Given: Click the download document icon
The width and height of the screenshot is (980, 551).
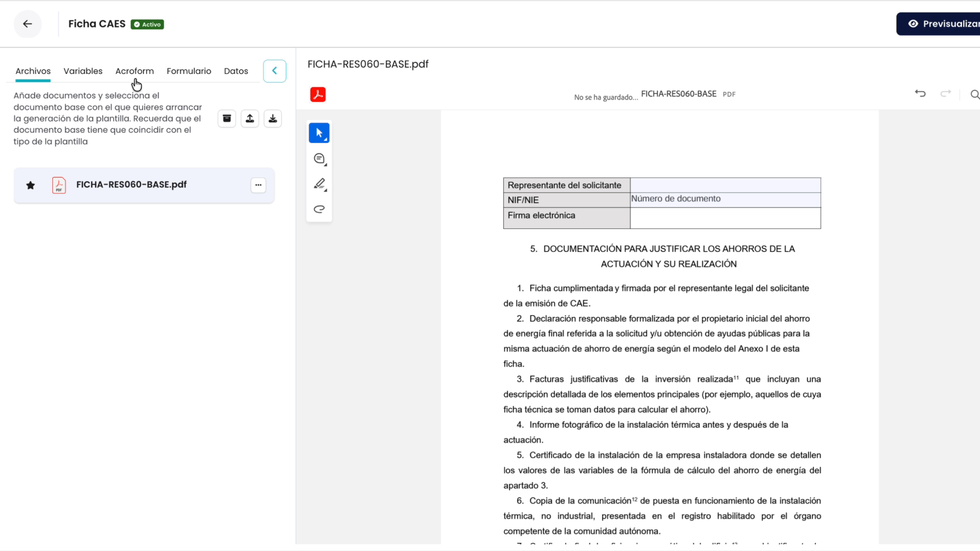Looking at the screenshot, I should tap(273, 118).
